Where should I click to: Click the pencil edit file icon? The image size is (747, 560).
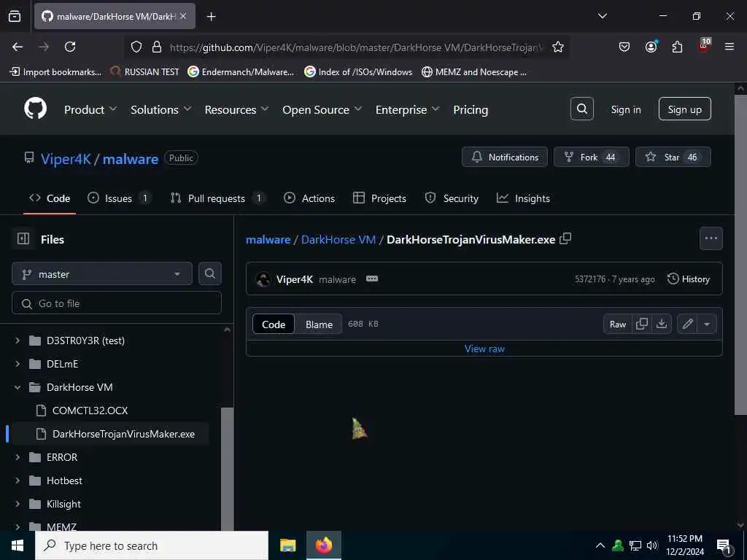coord(687,324)
